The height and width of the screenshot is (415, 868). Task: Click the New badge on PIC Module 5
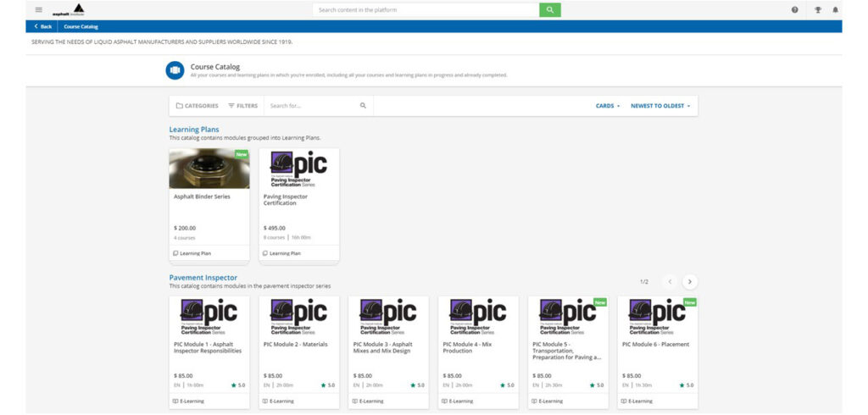pyautogui.click(x=600, y=302)
